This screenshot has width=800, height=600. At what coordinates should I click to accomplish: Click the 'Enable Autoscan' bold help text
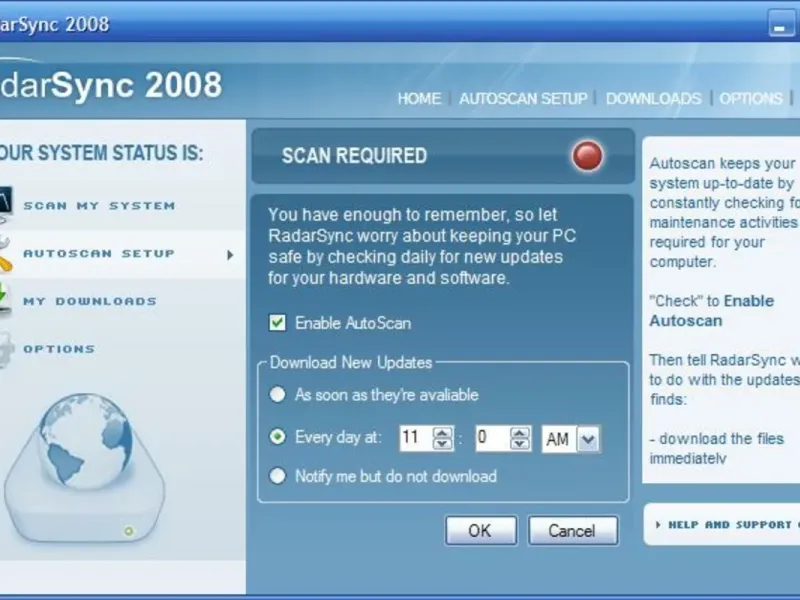(712, 311)
